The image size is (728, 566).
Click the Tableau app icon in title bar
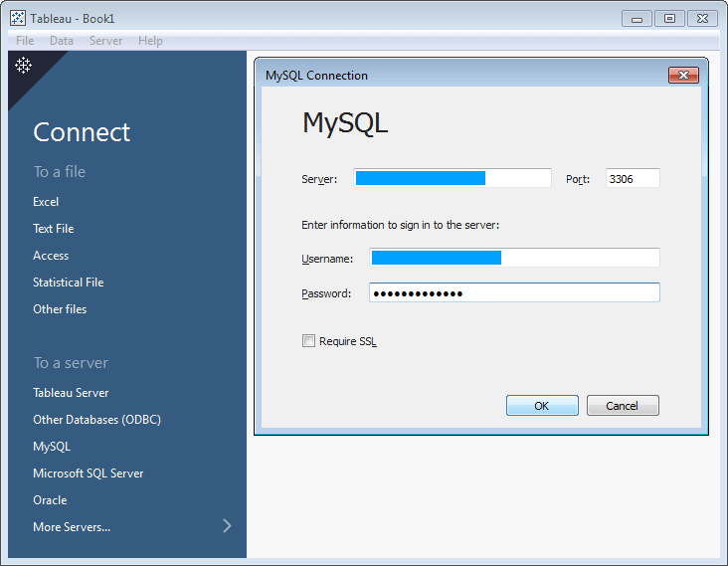pos(18,18)
